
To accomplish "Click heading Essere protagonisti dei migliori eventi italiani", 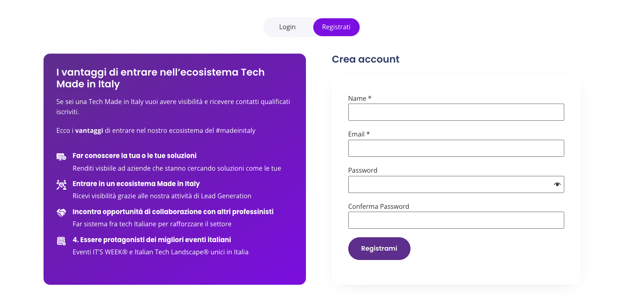I will [152, 240].
